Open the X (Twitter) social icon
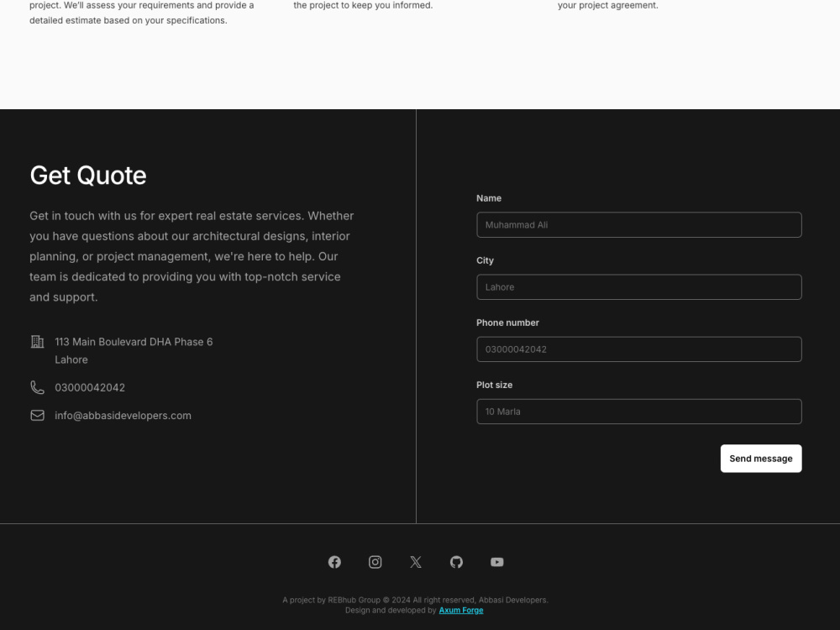The image size is (840, 630). coord(416,562)
